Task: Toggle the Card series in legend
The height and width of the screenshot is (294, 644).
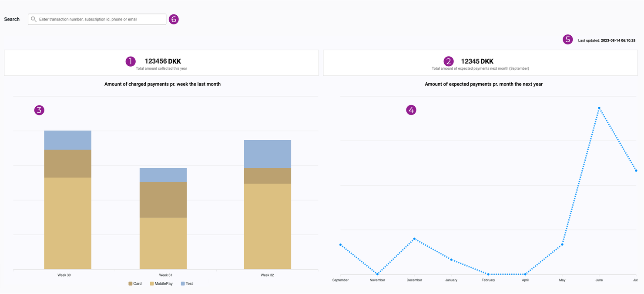Action: [x=135, y=284]
